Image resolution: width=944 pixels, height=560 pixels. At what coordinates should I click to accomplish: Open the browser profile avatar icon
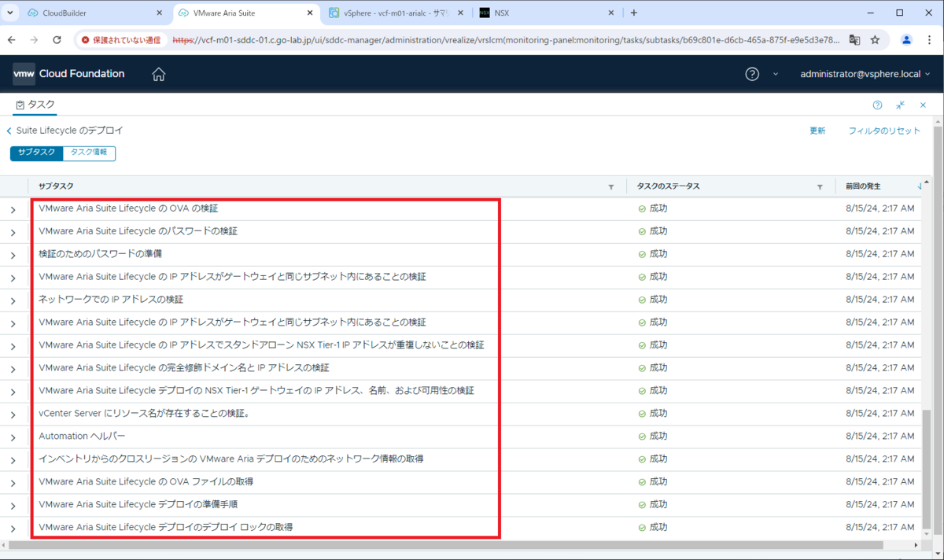pyautogui.click(x=906, y=39)
